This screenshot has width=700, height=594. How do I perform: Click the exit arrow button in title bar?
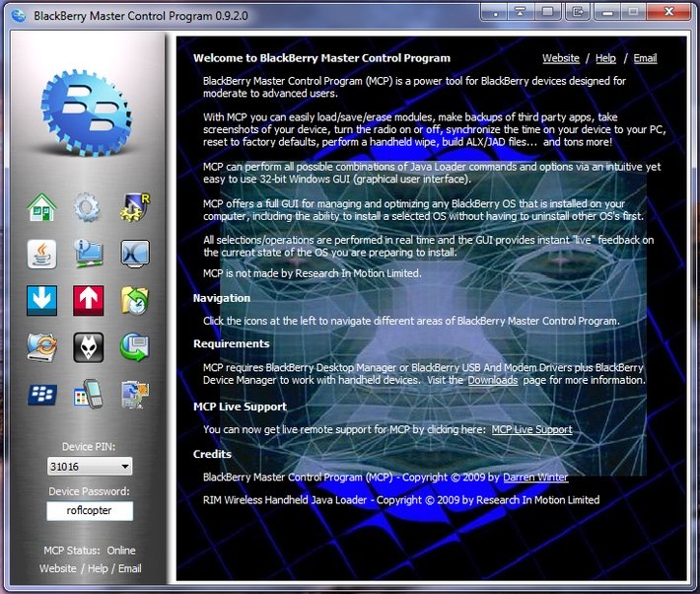click(x=576, y=12)
